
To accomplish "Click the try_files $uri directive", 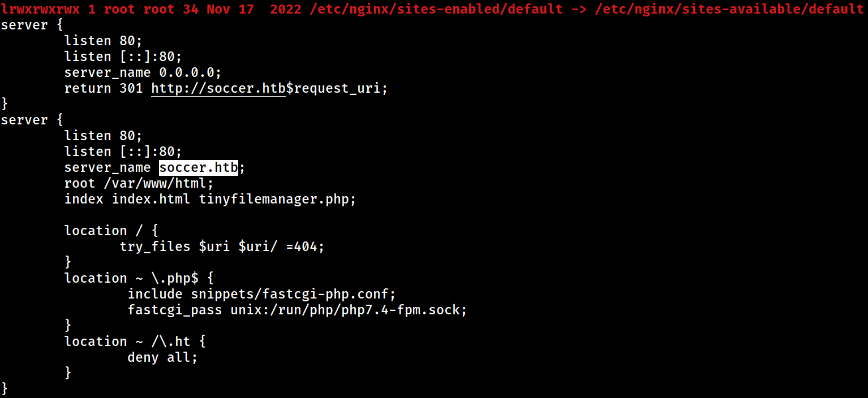I will (x=222, y=246).
